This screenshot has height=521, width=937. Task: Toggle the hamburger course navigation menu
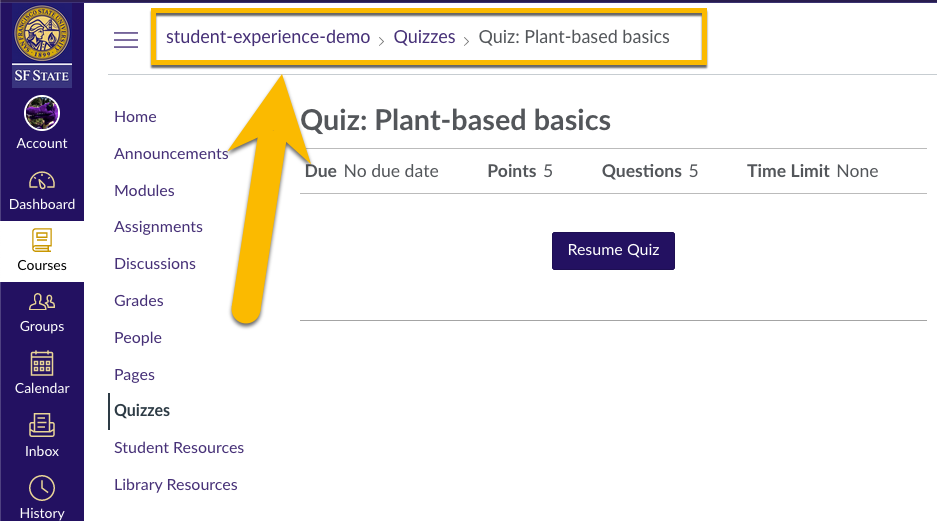[x=126, y=39]
